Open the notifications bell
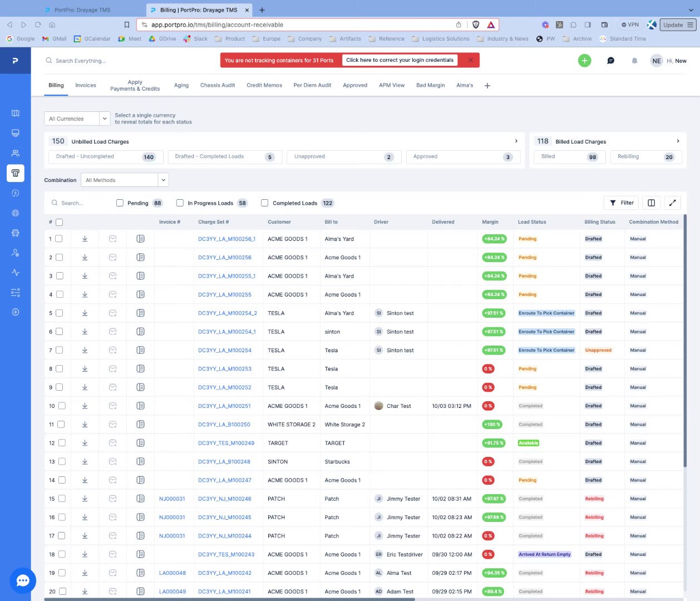 (634, 61)
